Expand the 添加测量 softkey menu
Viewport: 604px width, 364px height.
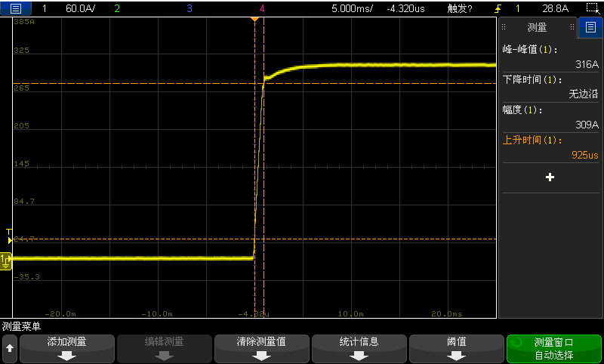click(x=67, y=348)
